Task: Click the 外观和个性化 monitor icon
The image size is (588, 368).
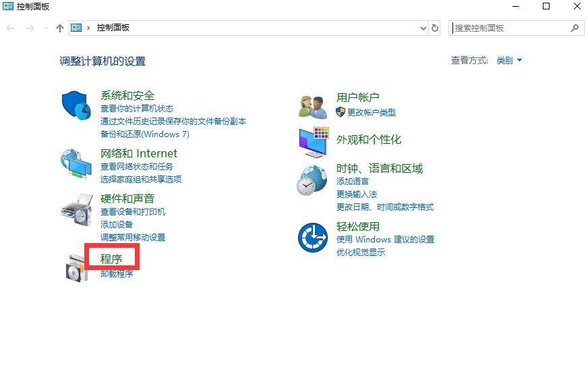Action: tap(314, 142)
